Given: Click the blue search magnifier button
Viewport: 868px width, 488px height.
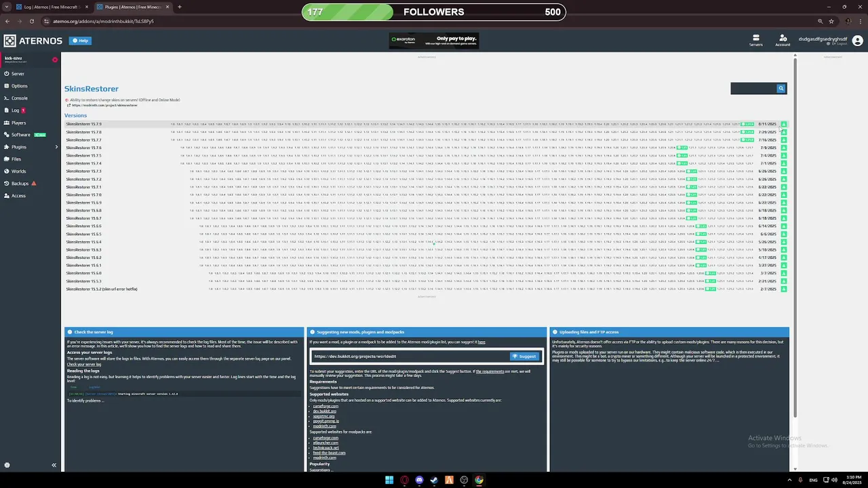Looking at the screenshot, I should [x=781, y=88].
